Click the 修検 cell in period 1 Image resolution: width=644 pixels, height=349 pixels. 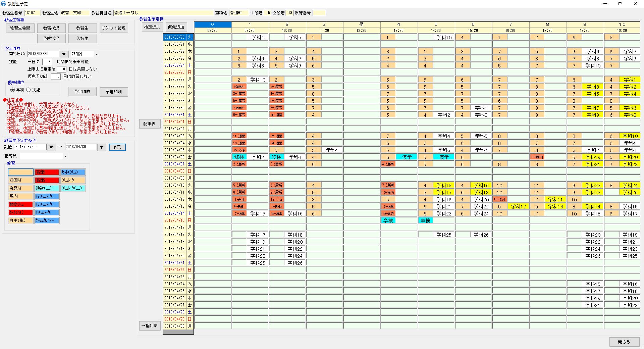(x=239, y=157)
